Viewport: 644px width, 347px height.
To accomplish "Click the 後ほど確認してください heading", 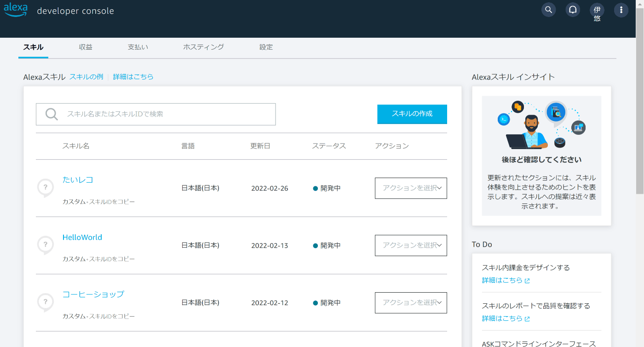I will click(x=541, y=160).
